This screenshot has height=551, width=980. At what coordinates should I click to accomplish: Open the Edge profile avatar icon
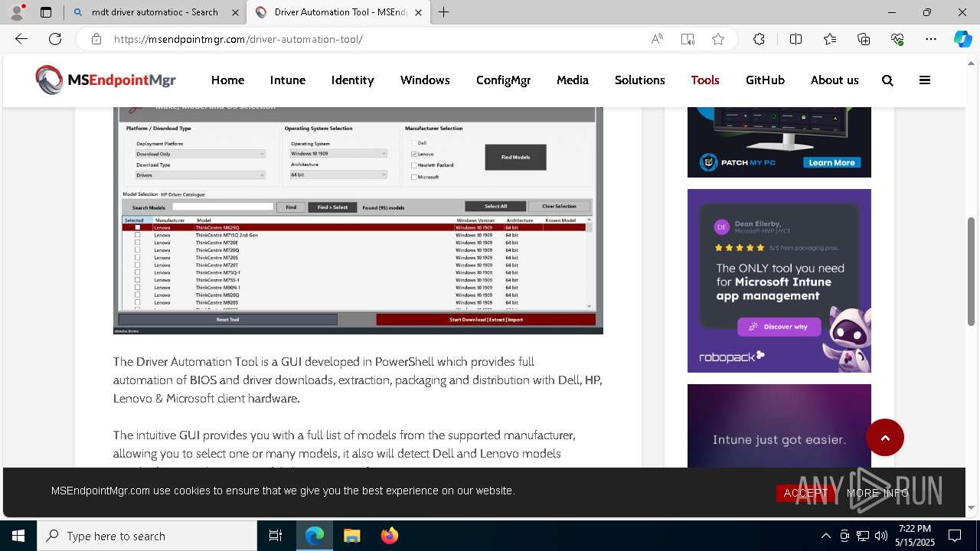tap(17, 12)
